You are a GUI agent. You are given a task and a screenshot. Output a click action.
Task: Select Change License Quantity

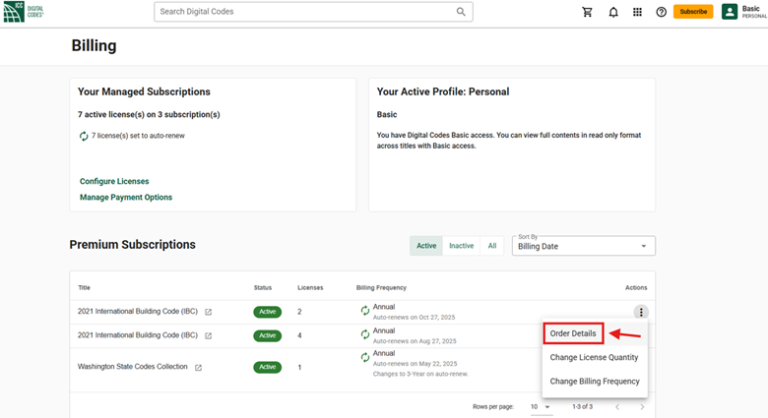click(x=594, y=358)
